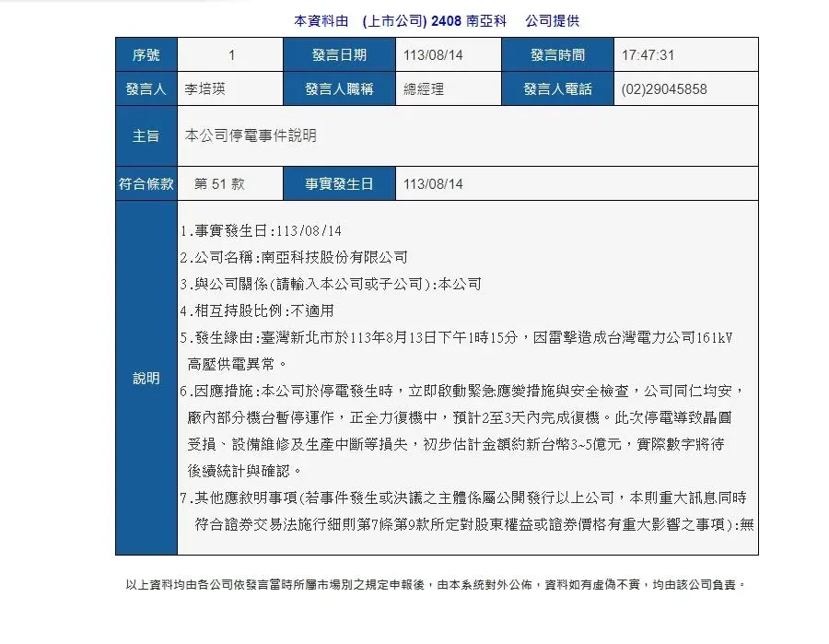
Task: Click the 發言人職稱 header cell
Action: coord(339,88)
